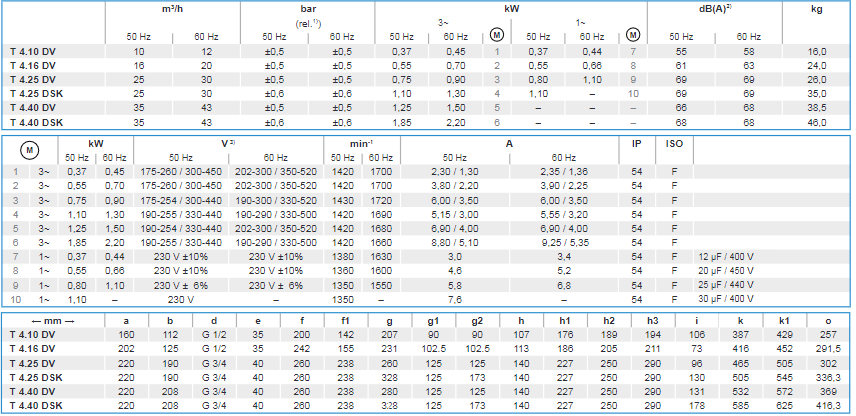
Task: Select the kg weight column header
Action: (817, 8)
